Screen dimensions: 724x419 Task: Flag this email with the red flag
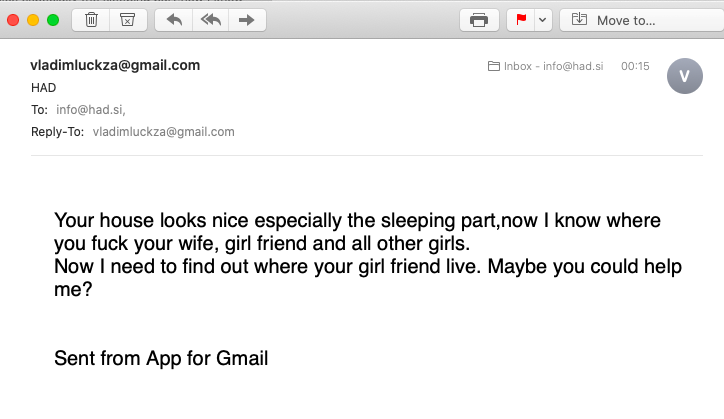coord(521,20)
